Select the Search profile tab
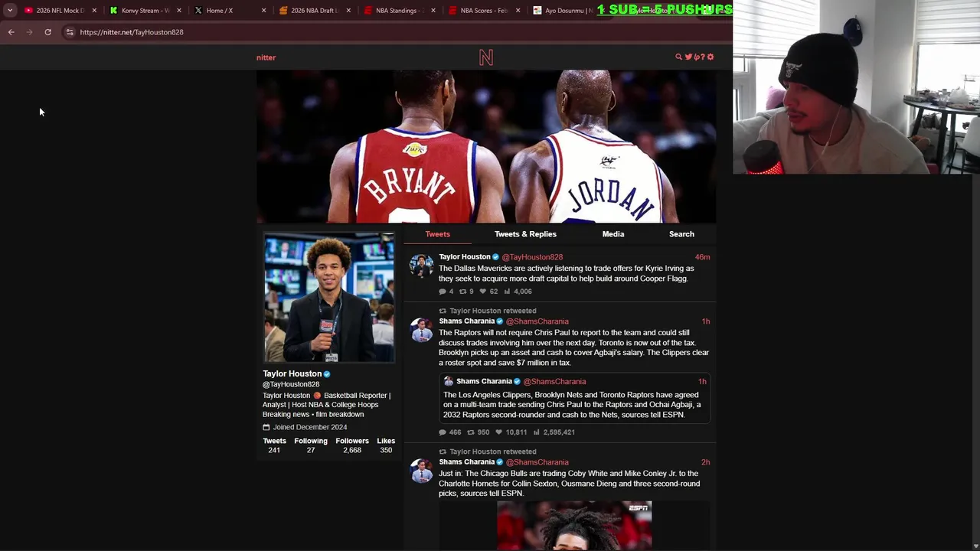 coord(681,234)
